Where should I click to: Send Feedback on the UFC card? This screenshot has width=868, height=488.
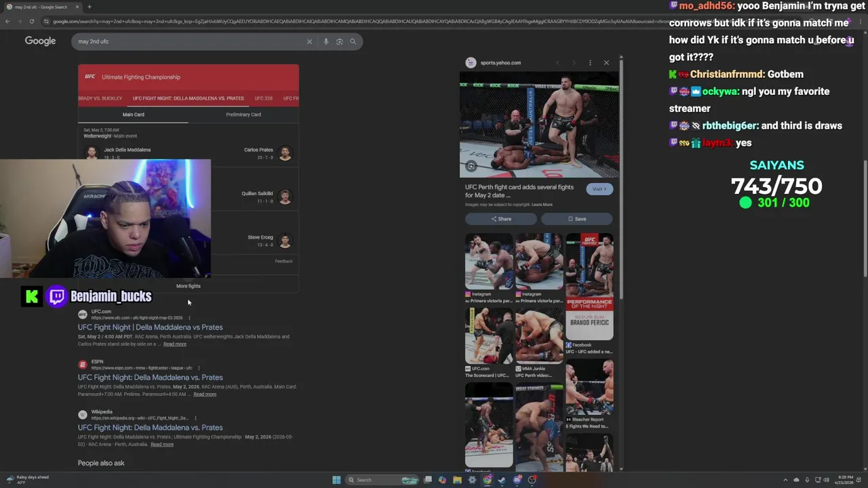tap(283, 261)
